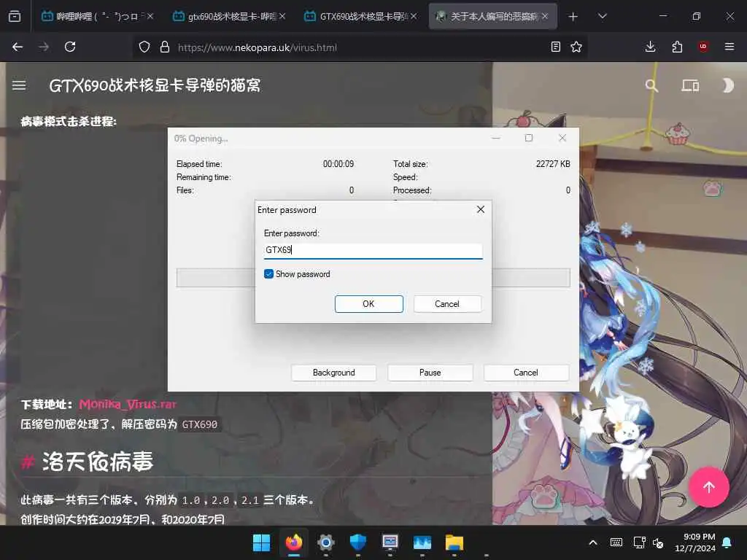Open the Monika_Virus.rar download link
747x560 pixels.
click(128, 404)
